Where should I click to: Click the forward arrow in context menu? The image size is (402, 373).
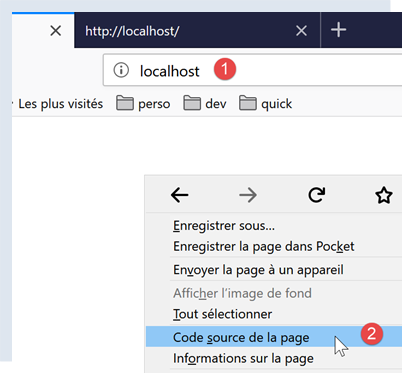pyautogui.click(x=248, y=195)
